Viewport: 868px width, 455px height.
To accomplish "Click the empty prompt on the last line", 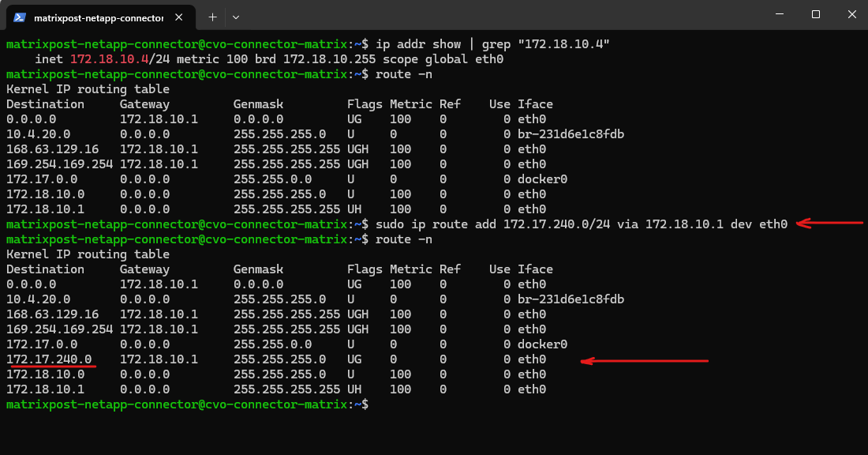I will coord(377,404).
